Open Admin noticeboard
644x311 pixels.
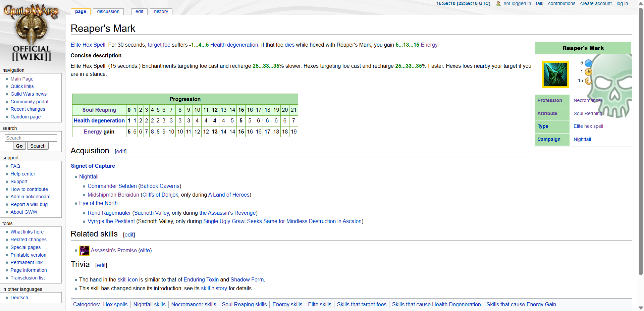pos(31,197)
